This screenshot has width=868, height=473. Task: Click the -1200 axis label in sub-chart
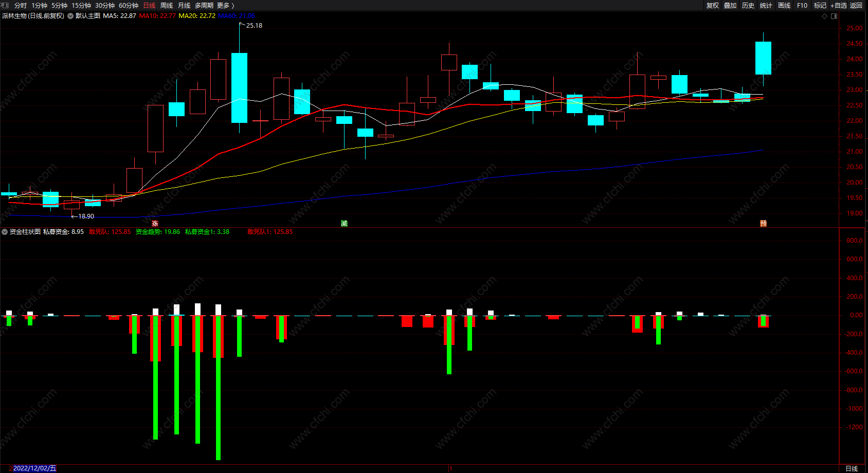tap(855, 427)
